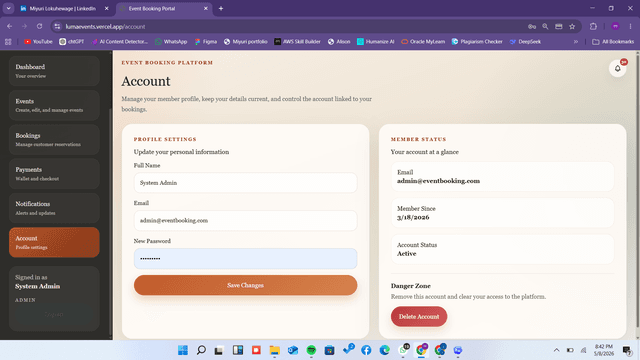Screen dimensions: 640x360
Task: Click the browser address bar URL
Action: pyautogui.click(x=105, y=27)
